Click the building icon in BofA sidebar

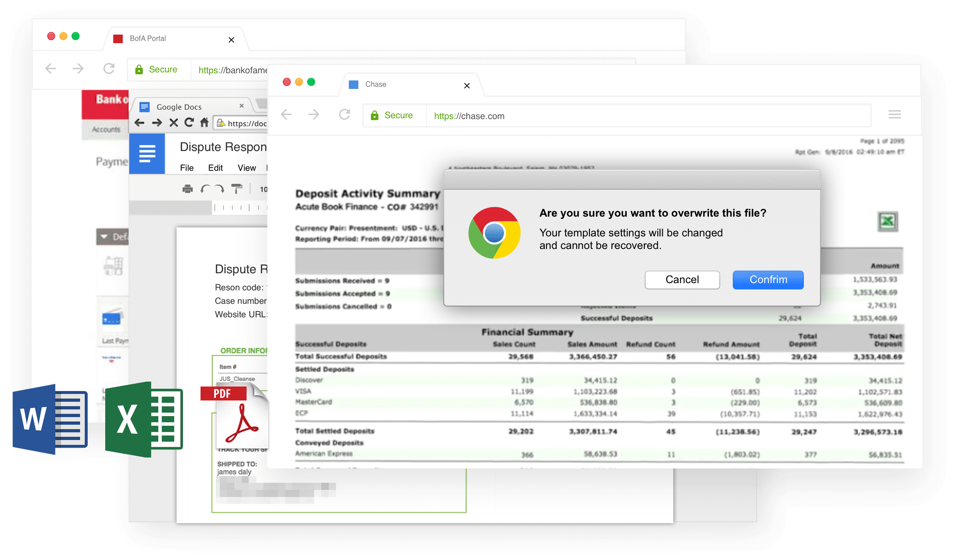(113, 266)
